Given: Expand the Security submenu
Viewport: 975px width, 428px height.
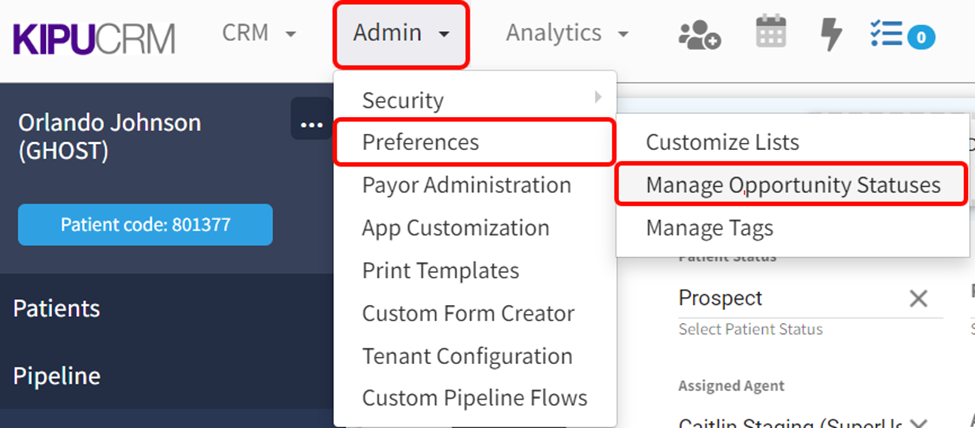Looking at the screenshot, I should 476,100.
